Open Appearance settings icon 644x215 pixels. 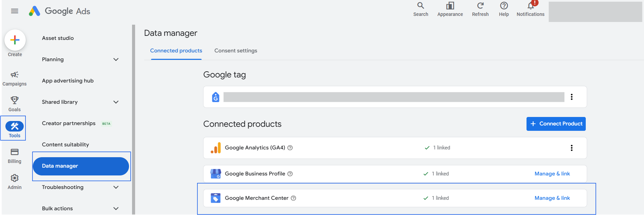[450, 6]
